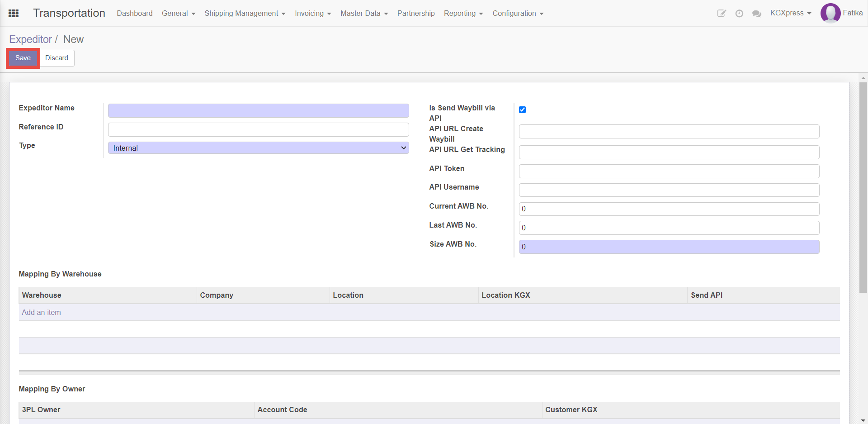The width and height of the screenshot is (868, 424).
Task: Open the Partnership menu item
Action: tap(416, 13)
